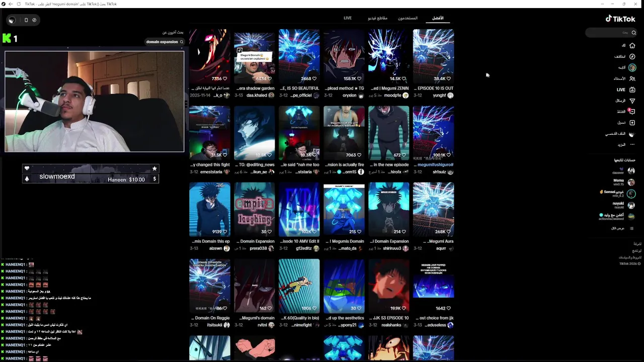This screenshot has height=362, width=644.
Task: Open creator yunghf profile link
Action: [x=440, y=96]
